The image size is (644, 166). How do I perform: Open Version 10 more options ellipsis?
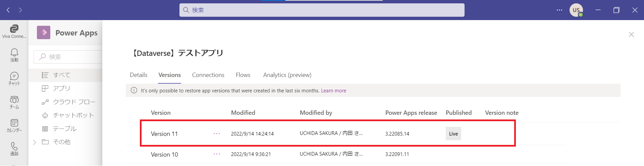pos(217,154)
